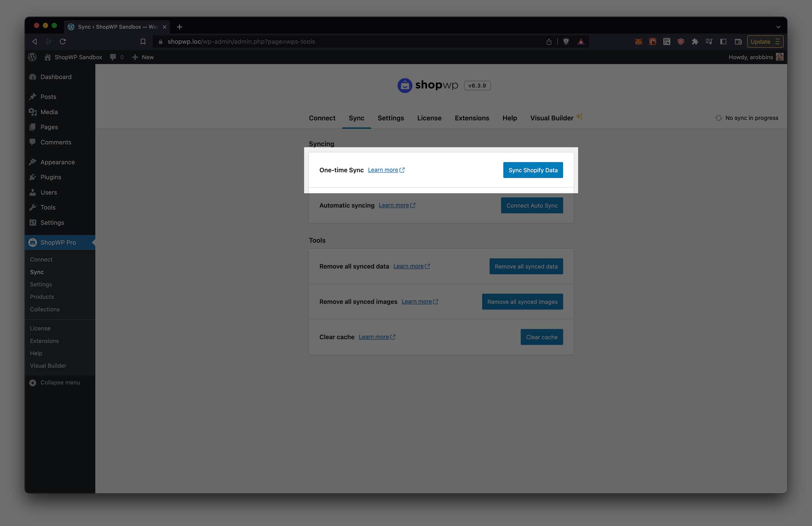Open the QR code extension icon
812x526 pixels.
point(667,42)
